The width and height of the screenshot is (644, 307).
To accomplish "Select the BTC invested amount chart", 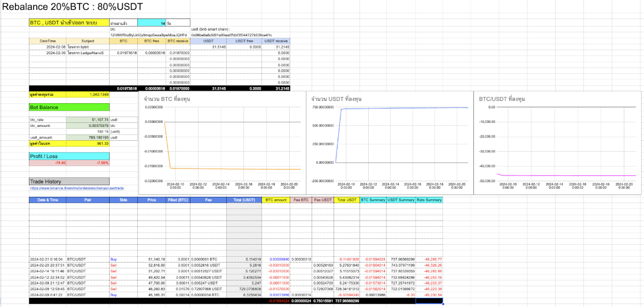I will click(222, 142).
